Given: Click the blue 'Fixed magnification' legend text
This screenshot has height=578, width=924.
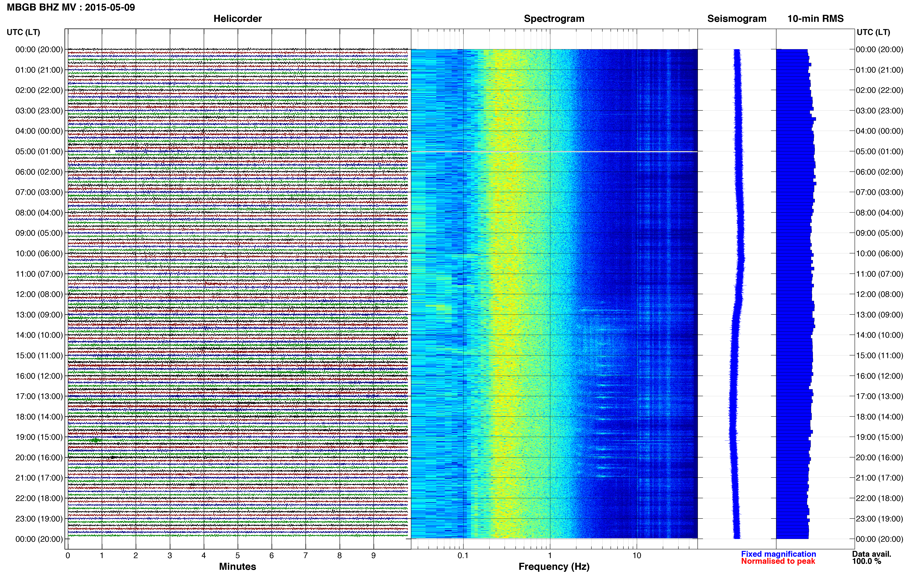Looking at the screenshot, I should tap(778, 554).
